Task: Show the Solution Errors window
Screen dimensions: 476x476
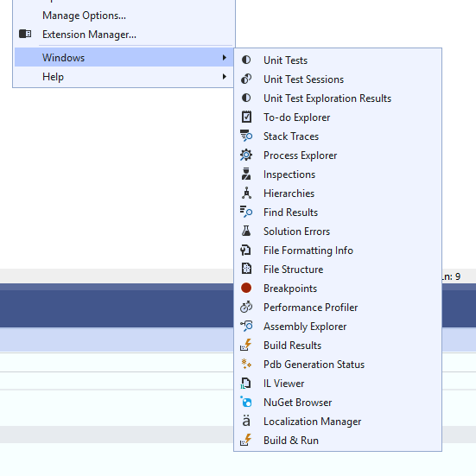Action: (338, 231)
